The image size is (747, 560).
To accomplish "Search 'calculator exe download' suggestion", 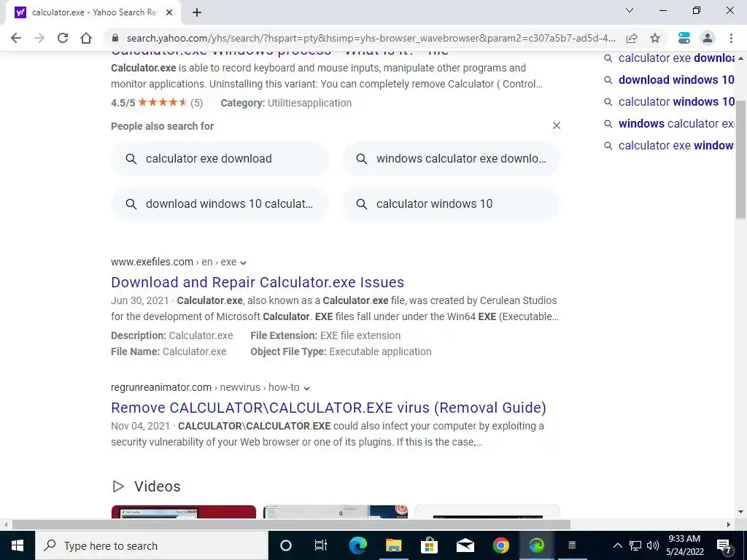I will point(220,158).
